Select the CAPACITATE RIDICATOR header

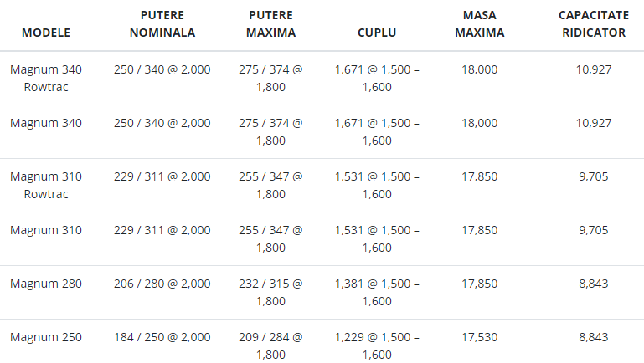coord(594,23)
